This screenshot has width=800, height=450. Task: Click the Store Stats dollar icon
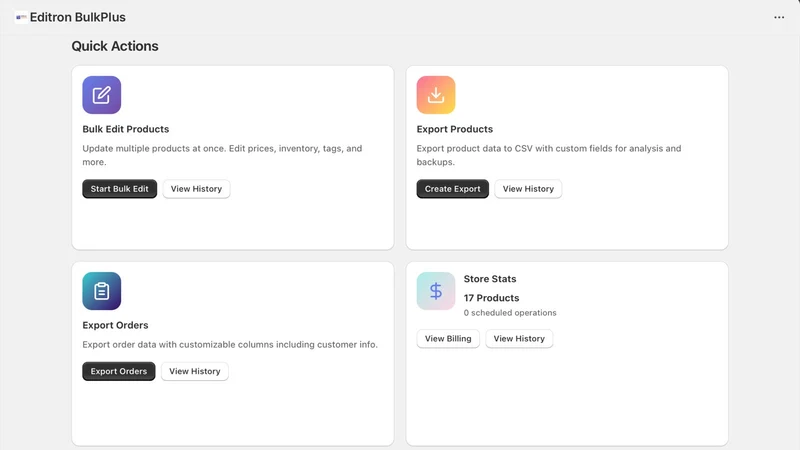pos(436,291)
